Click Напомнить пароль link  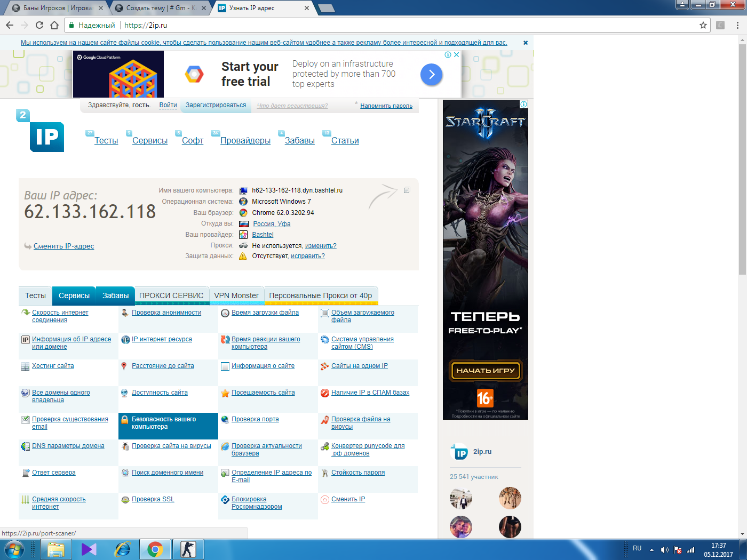coord(386,106)
